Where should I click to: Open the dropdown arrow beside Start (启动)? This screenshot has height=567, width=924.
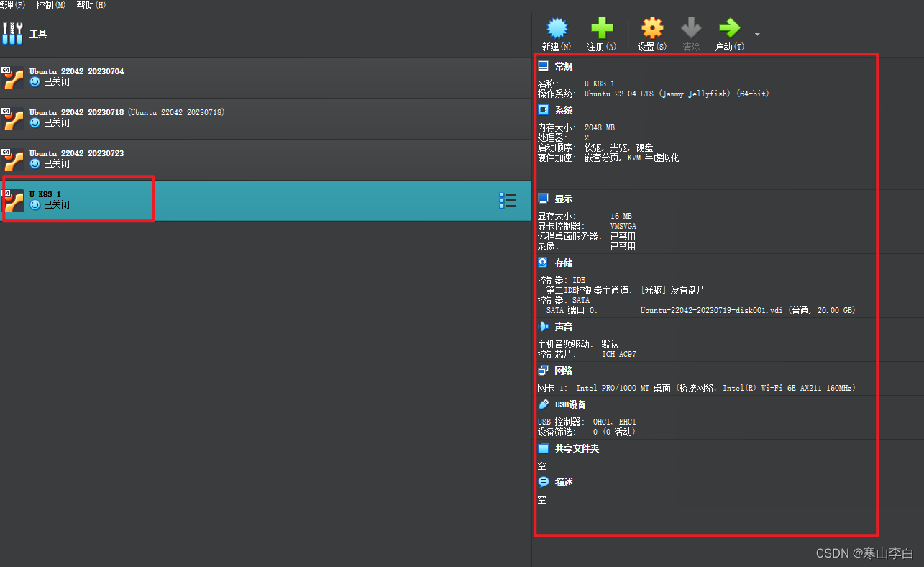click(x=757, y=34)
